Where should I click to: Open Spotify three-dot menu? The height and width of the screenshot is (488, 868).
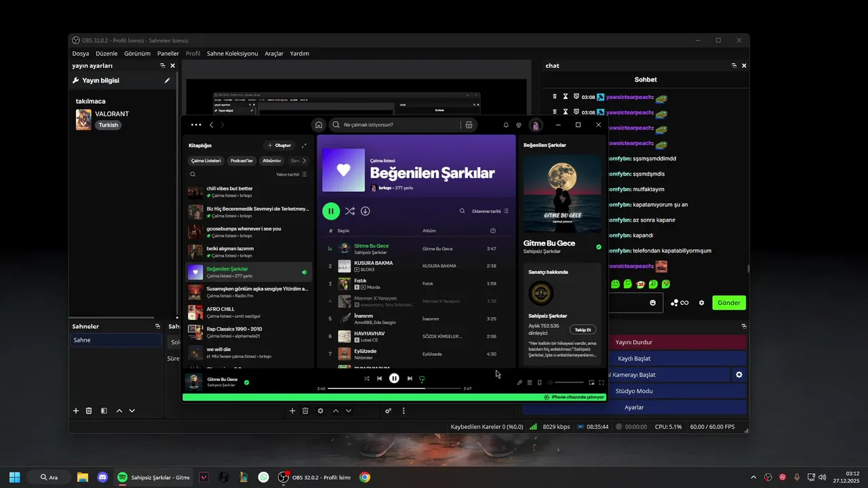tap(196, 125)
